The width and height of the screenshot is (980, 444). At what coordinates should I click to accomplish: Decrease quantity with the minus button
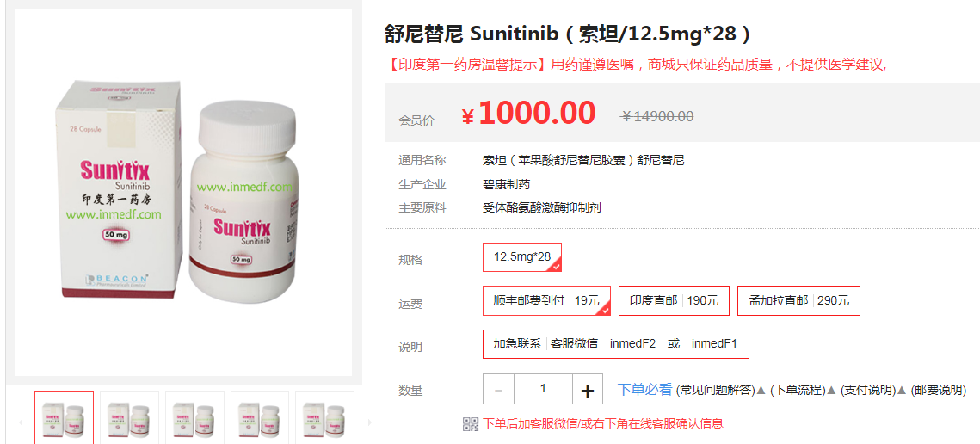tap(499, 389)
